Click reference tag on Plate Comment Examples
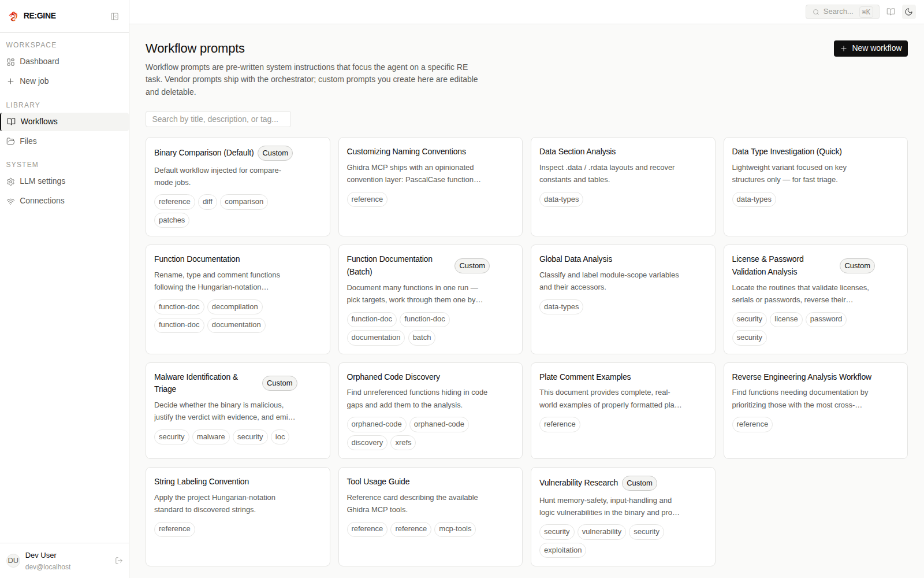 [560, 424]
